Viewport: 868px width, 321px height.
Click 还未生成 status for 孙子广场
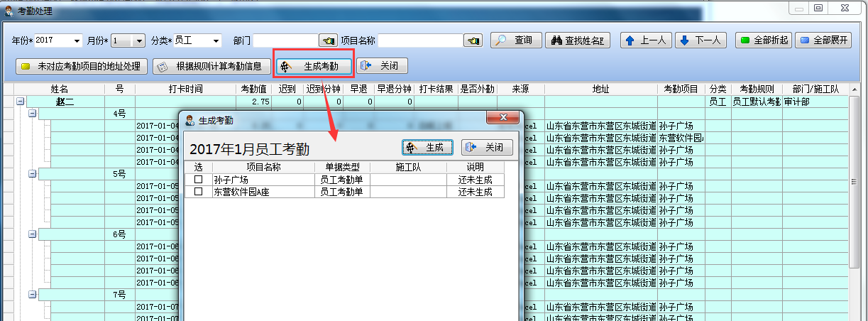[x=475, y=180]
